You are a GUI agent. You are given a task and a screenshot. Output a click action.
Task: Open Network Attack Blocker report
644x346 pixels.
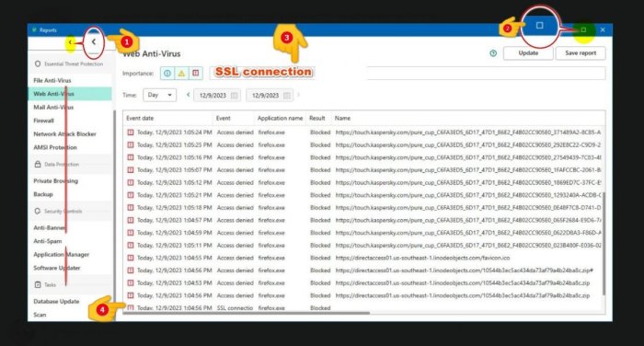[64, 134]
